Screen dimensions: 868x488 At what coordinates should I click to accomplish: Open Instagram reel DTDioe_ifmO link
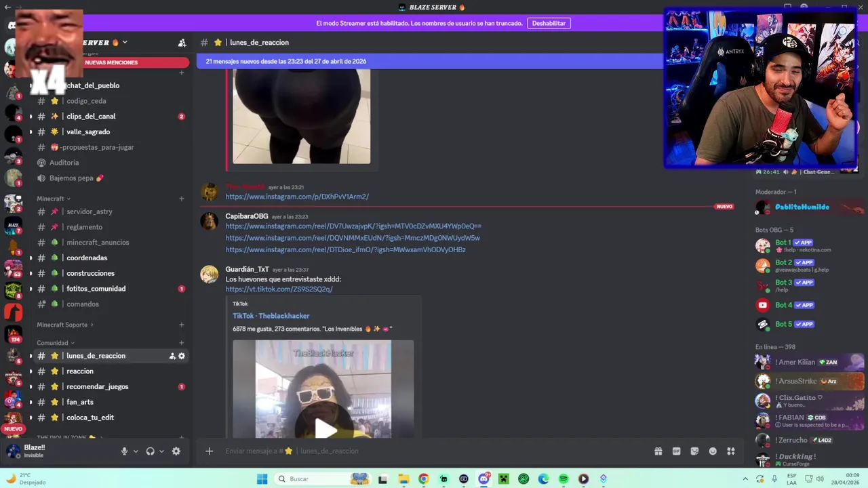[x=345, y=249]
